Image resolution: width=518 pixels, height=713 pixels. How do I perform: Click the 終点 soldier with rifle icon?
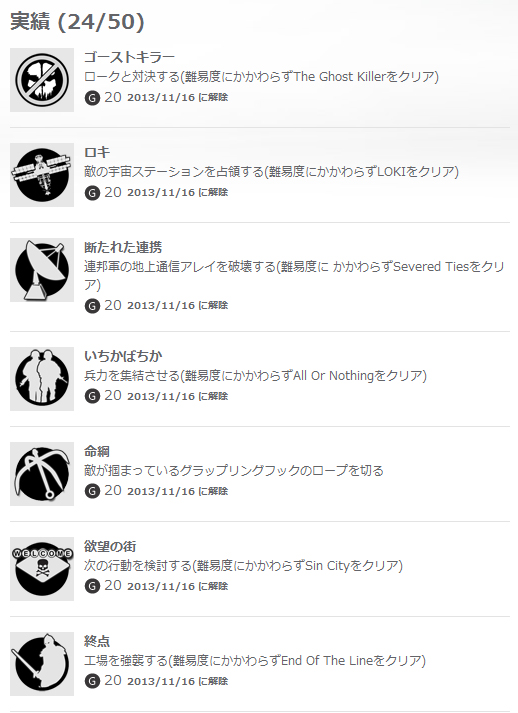tap(42, 664)
